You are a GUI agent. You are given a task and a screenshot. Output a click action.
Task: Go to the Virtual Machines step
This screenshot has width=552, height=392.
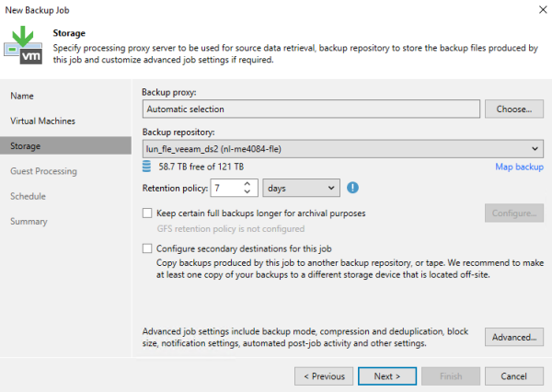(x=42, y=121)
